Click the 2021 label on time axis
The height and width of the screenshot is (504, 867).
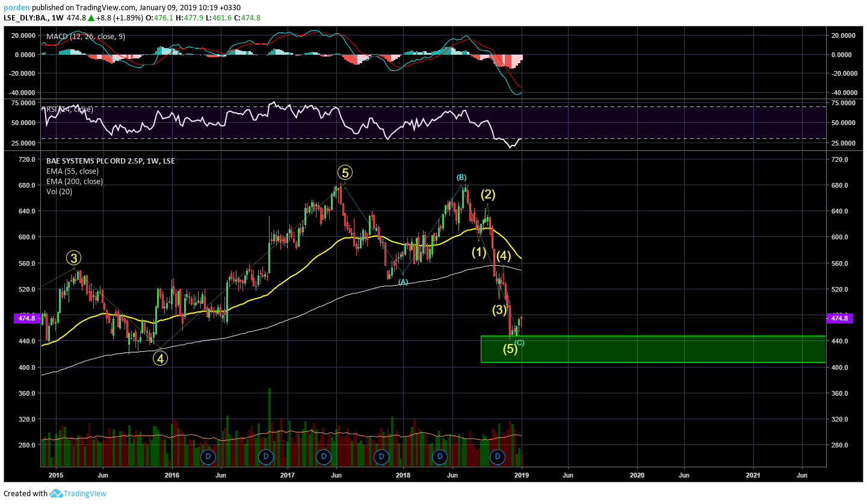pyautogui.click(x=754, y=475)
